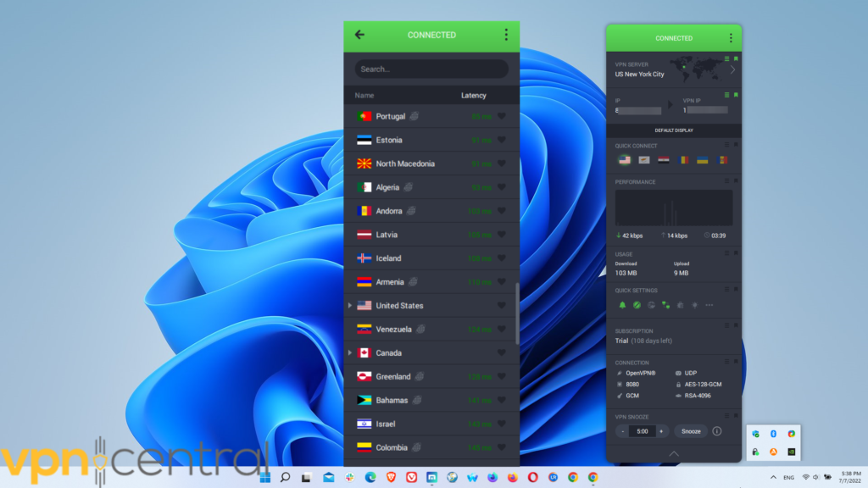
Task: Click the bell icon in Quick Settings
Action: coord(622,305)
